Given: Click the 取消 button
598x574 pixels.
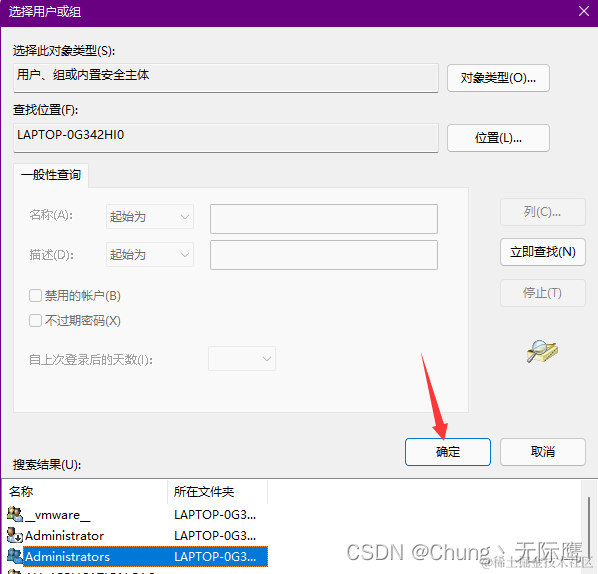Looking at the screenshot, I should (543, 452).
